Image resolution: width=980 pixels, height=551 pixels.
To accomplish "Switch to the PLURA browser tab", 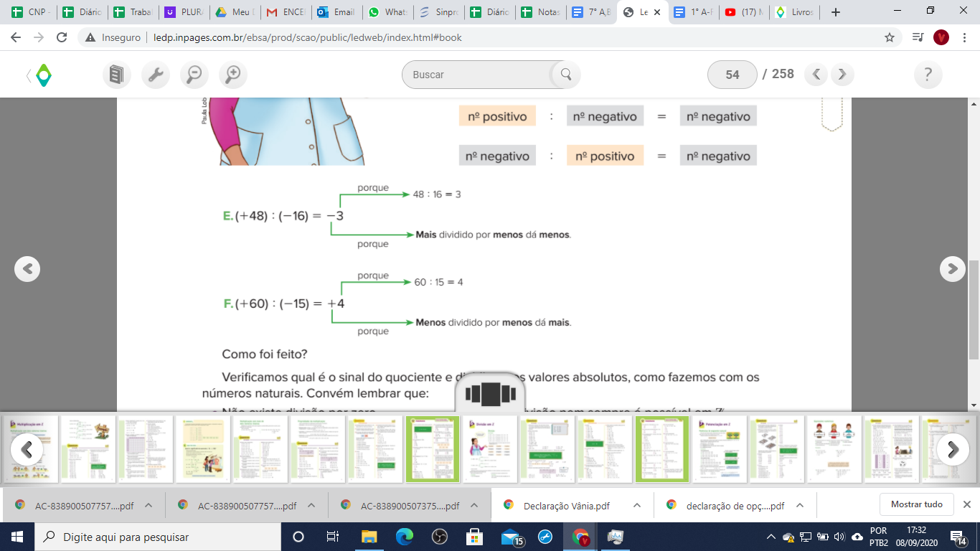I will point(184,12).
